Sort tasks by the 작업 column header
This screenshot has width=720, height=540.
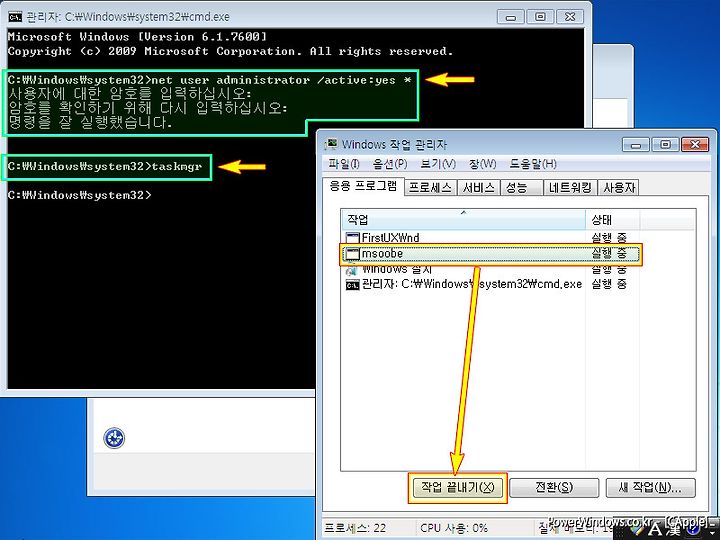point(464,219)
